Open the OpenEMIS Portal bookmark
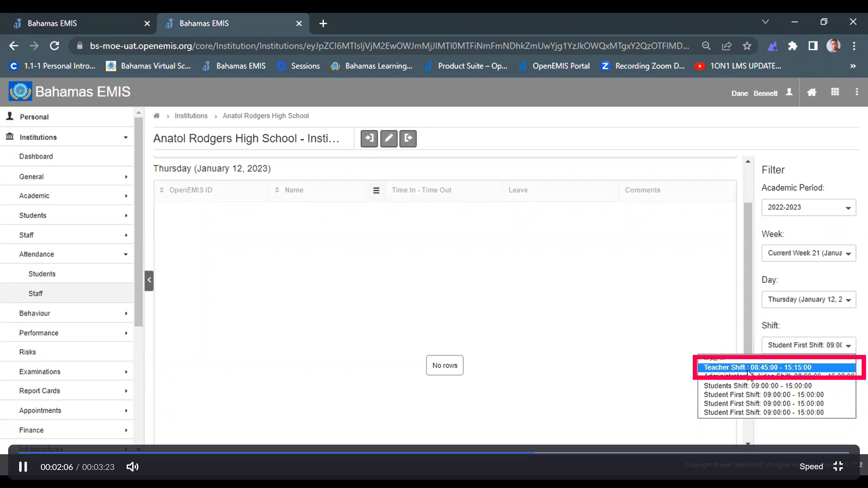 555,66
